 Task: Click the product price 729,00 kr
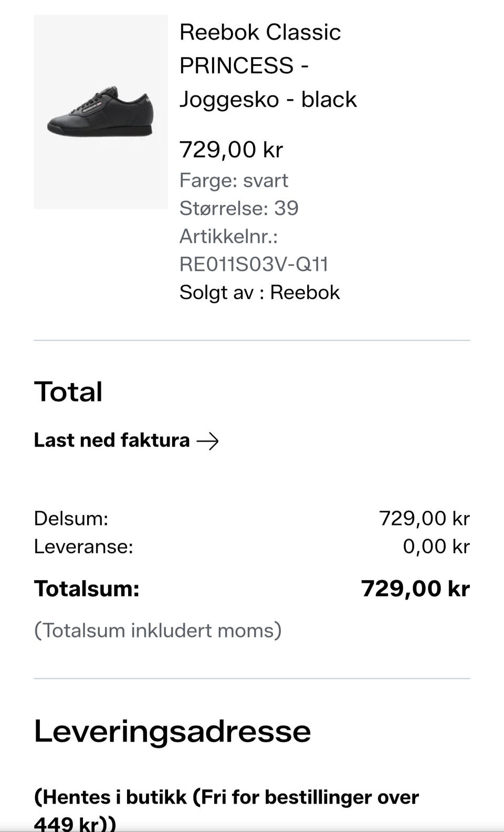[x=231, y=150]
